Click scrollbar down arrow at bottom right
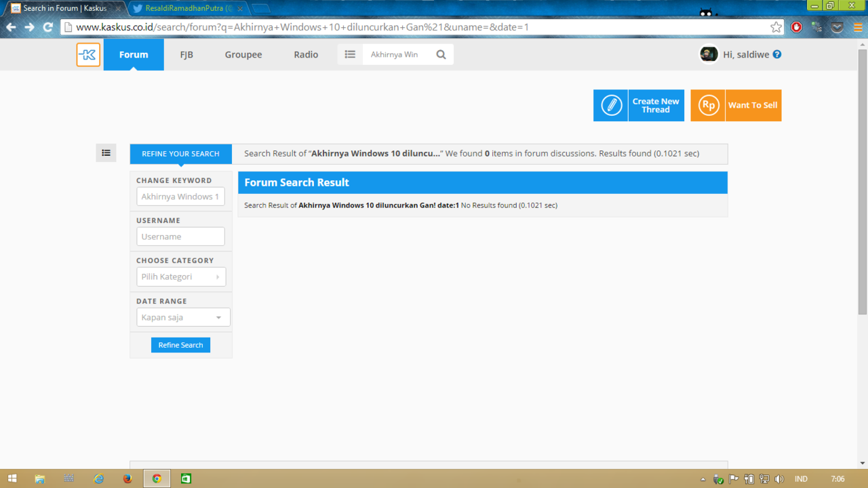Image resolution: width=868 pixels, height=488 pixels. 863,464
